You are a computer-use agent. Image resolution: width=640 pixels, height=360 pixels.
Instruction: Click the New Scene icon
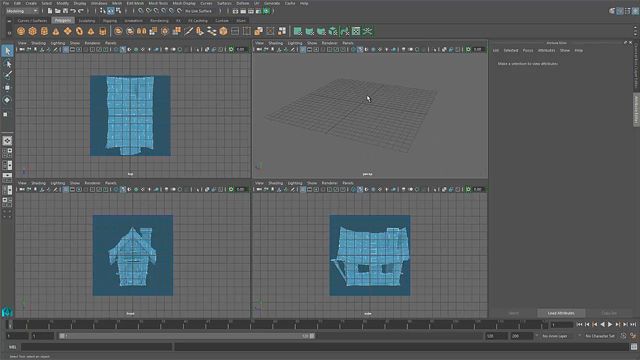[50, 11]
